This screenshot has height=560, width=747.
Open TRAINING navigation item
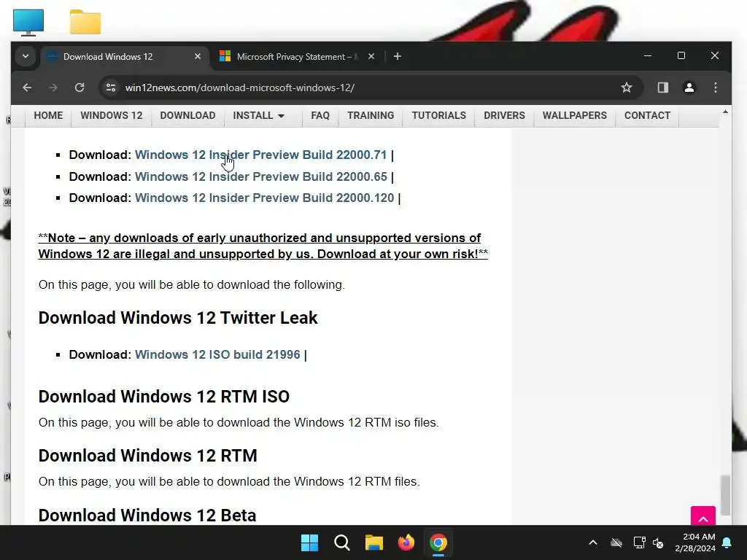pos(371,115)
